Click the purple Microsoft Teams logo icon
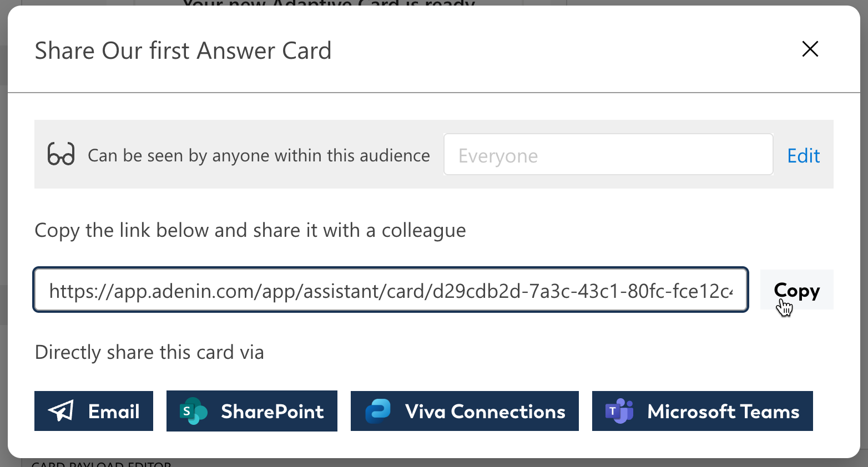Image resolution: width=868 pixels, height=467 pixels. 619,411
